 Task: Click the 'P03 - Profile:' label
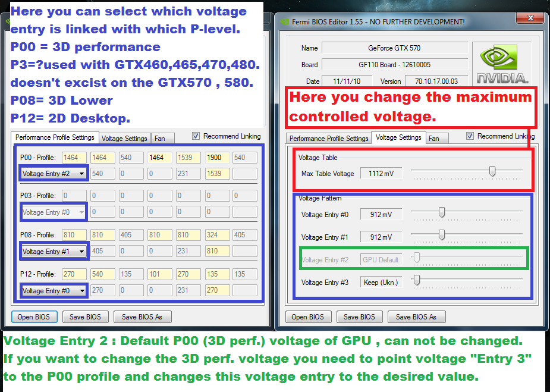[38, 196]
